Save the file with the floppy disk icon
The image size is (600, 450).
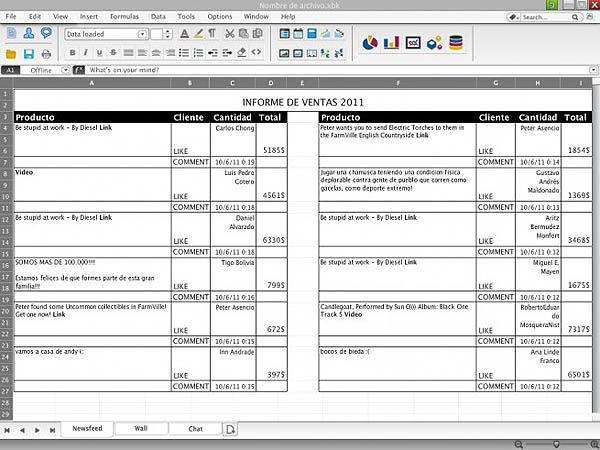click(x=29, y=54)
